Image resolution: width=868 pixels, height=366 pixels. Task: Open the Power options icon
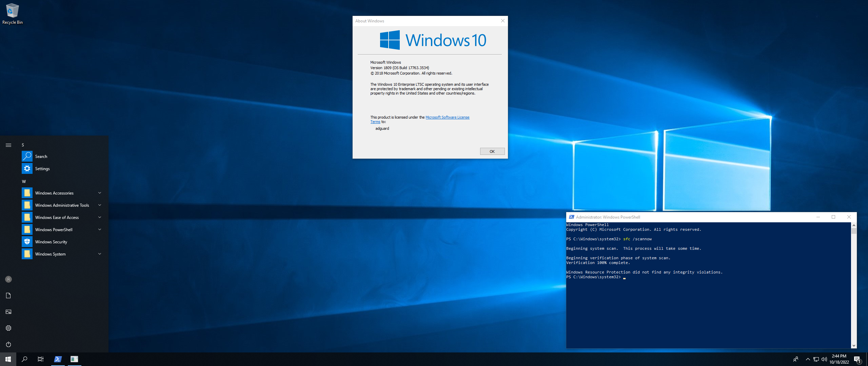tap(8, 344)
